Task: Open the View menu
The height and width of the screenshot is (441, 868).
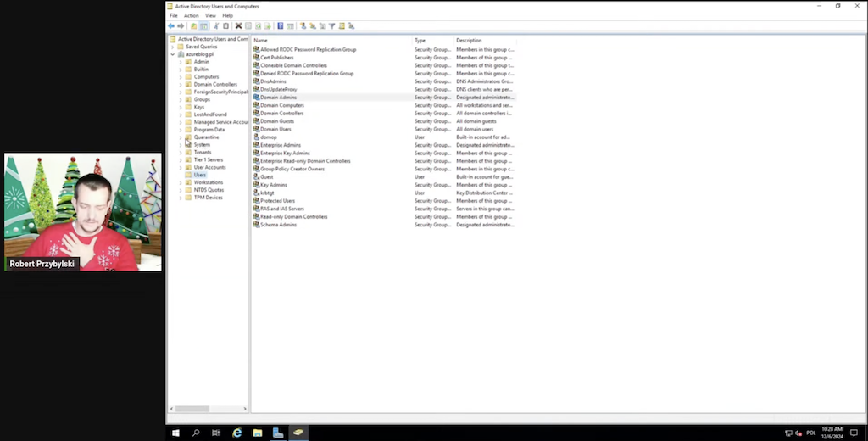Action: coord(209,15)
